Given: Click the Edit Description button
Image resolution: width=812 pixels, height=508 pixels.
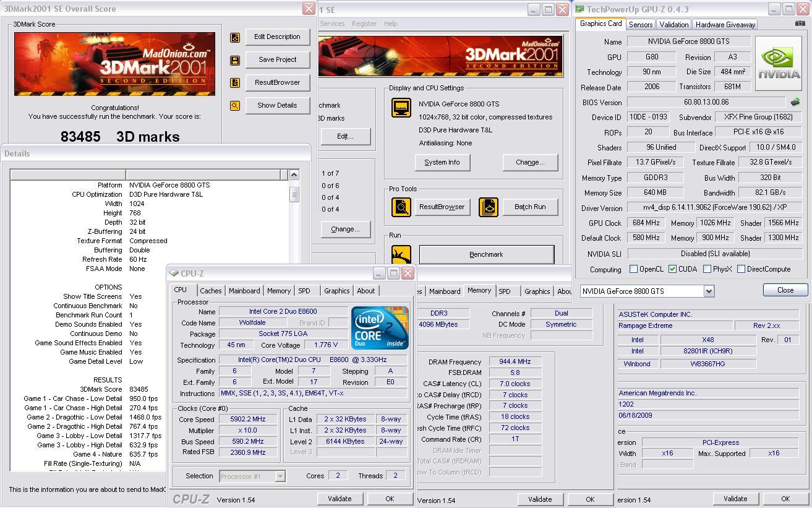Looking at the screenshot, I should (x=278, y=37).
